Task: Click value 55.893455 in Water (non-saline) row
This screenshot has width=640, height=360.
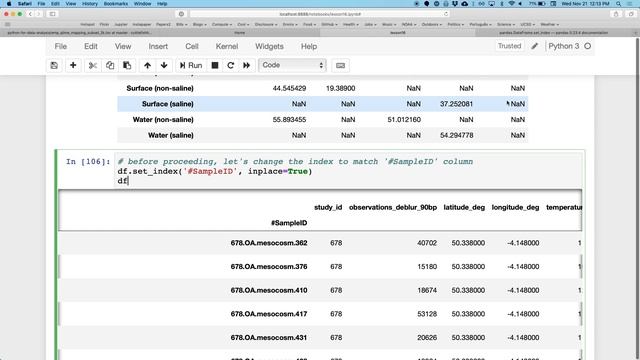Action: [x=289, y=120]
